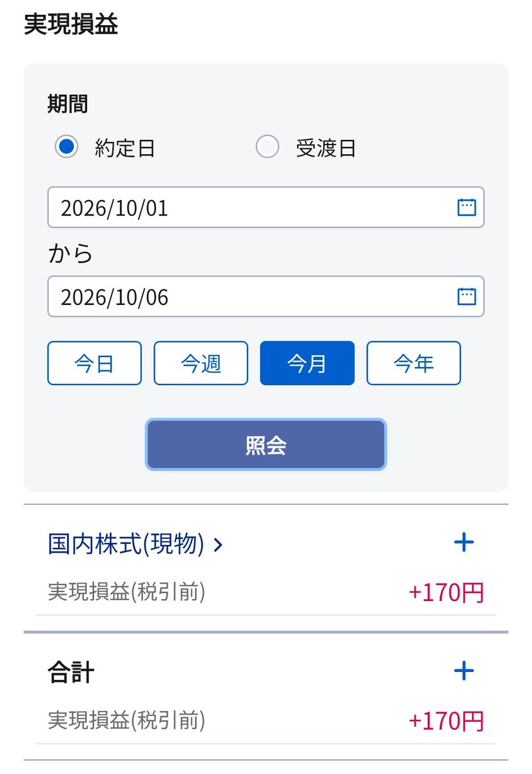Expand 国内株式(現物) with plus icon
The image size is (532, 774).
click(x=464, y=542)
